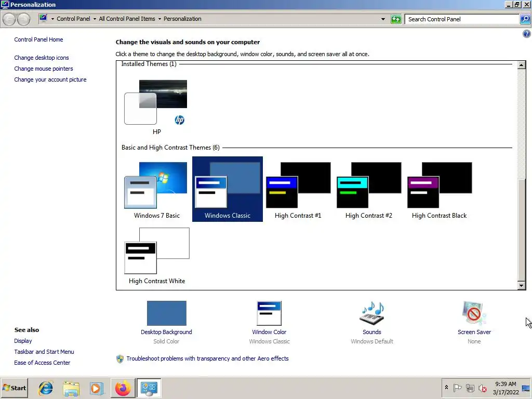Image resolution: width=532 pixels, height=399 pixels.
Task: Open the Window Color settings icon
Action: 269,313
